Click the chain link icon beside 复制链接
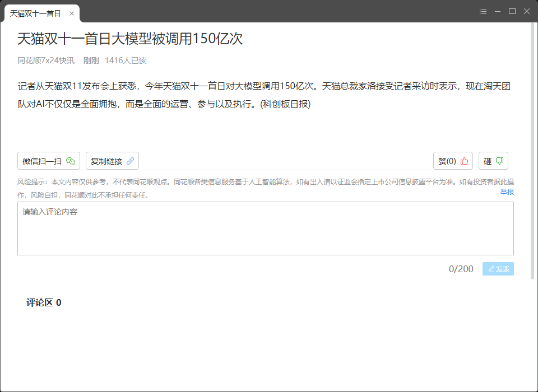This screenshot has height=392, width=538. click(x=130, y=161)
